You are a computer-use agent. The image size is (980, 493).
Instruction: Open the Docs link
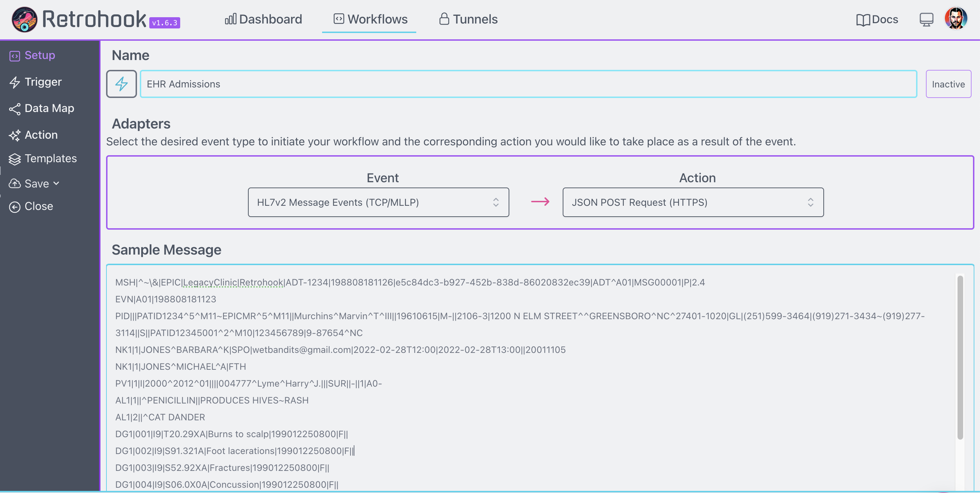click(876, 19)
